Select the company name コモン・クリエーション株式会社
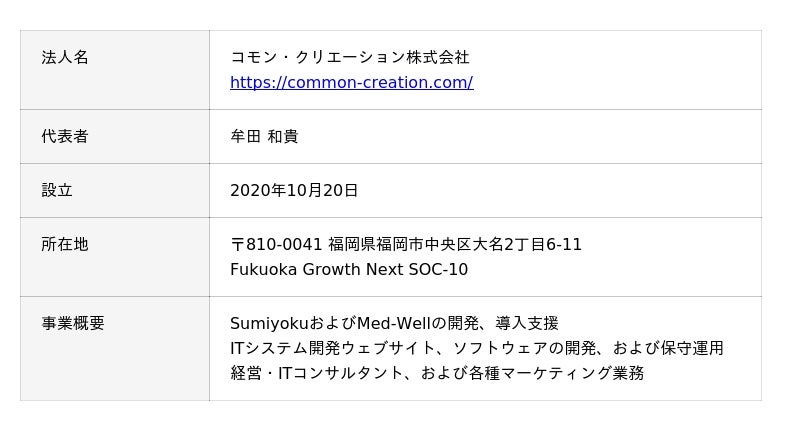The width and height of the screenshot is (800, 431). (349, 58)
